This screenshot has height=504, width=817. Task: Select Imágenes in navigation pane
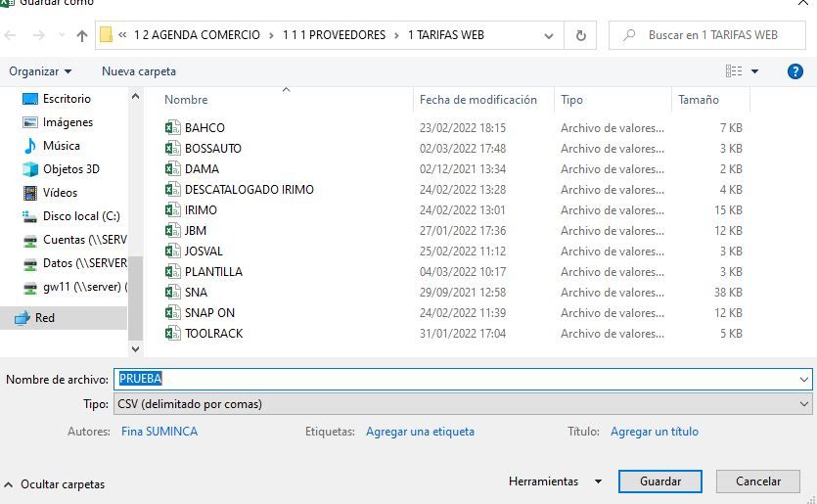[x=68, y=122]
